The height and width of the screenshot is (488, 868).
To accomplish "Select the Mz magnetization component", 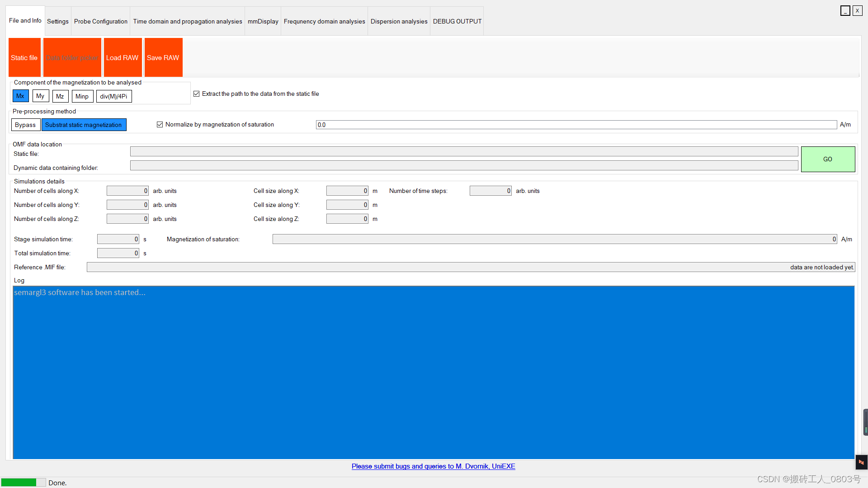I will [60, 96].
